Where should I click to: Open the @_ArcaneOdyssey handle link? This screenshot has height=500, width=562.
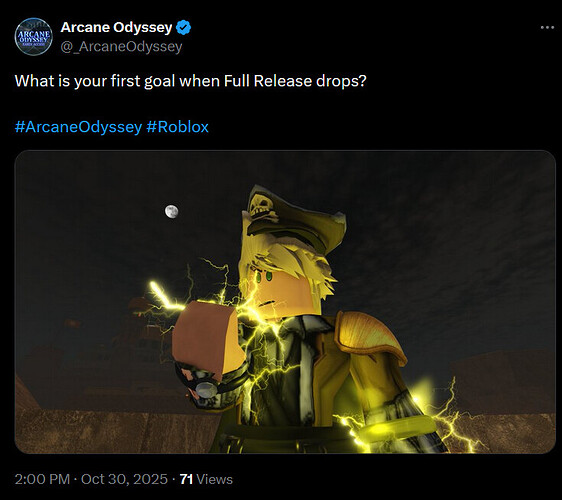[x=121, y=47]
